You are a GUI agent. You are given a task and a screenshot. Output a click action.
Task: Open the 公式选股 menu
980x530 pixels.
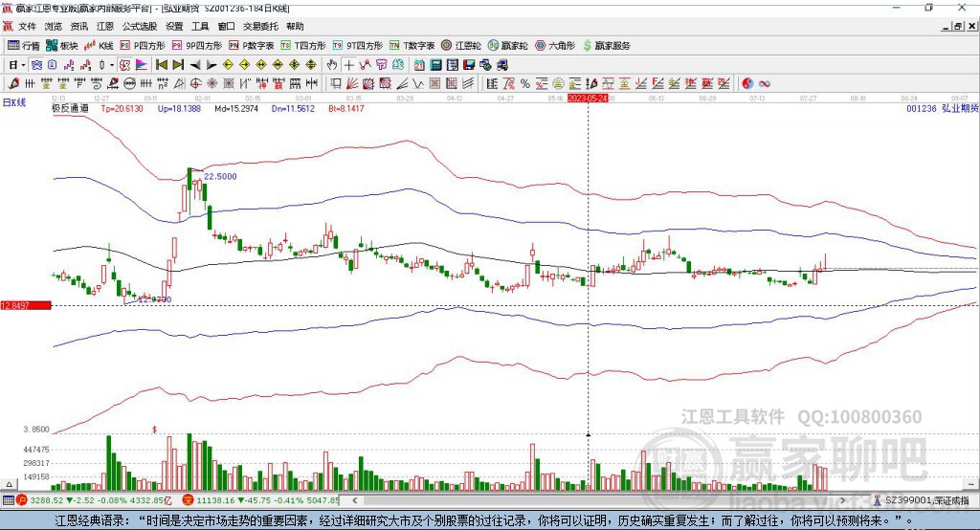pyautogui.click(x=140, y=26)
